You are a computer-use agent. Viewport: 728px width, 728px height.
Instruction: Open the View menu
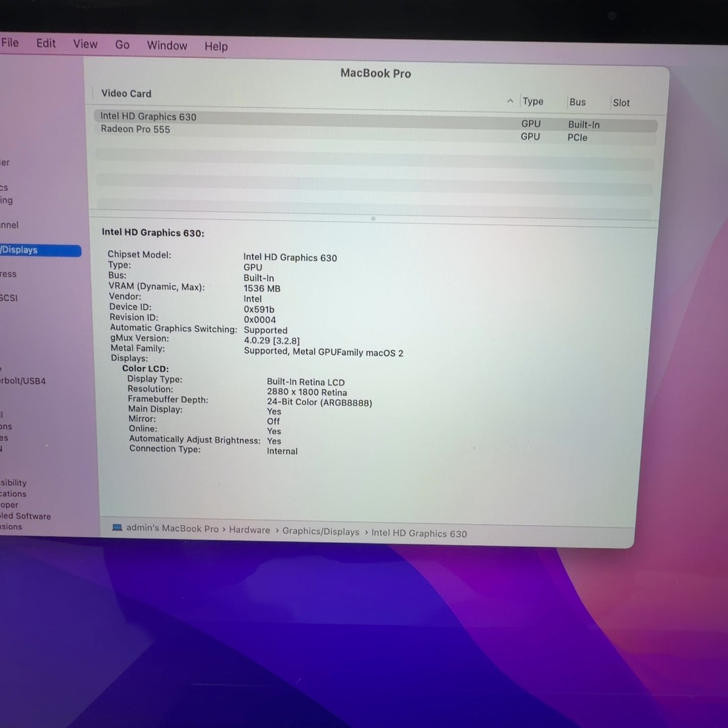[x=85, y=44]
